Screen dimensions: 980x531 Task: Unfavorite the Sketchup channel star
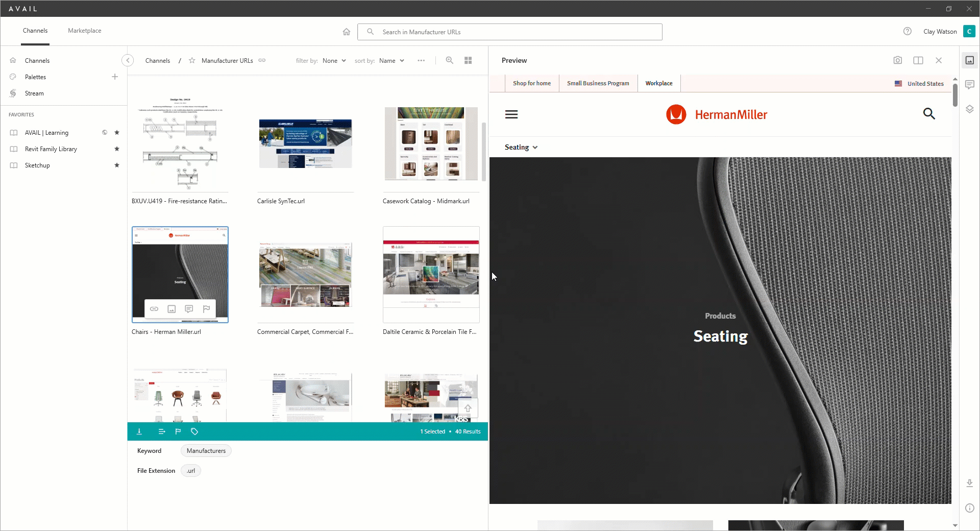pyautogui.click(x=117, y=165)
